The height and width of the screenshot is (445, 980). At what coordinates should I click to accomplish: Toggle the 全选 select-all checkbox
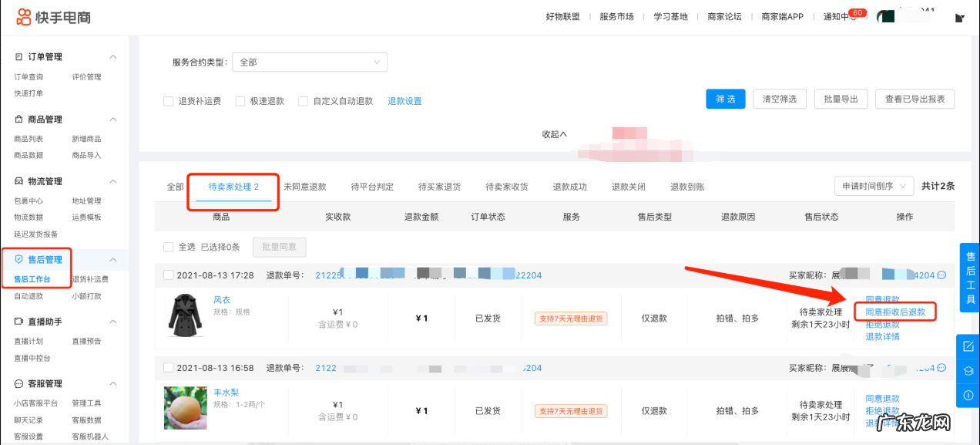point(168,247)
